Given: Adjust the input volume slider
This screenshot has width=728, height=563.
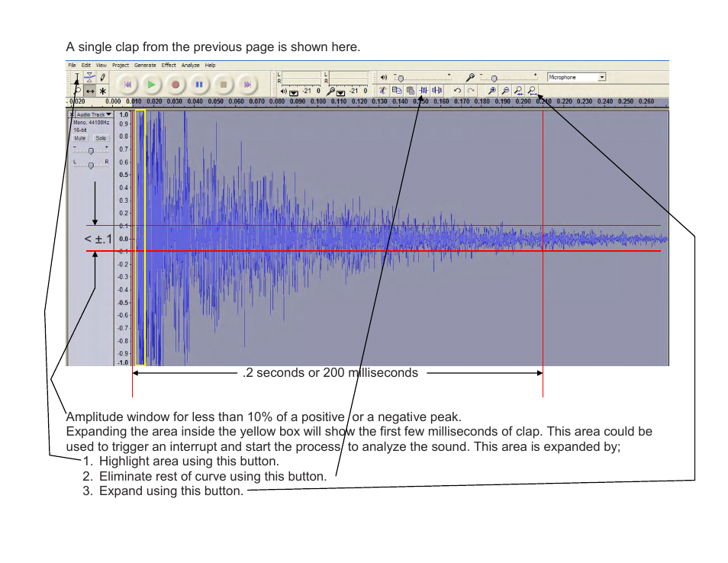Looking at the screenshot, I should 509,77.
